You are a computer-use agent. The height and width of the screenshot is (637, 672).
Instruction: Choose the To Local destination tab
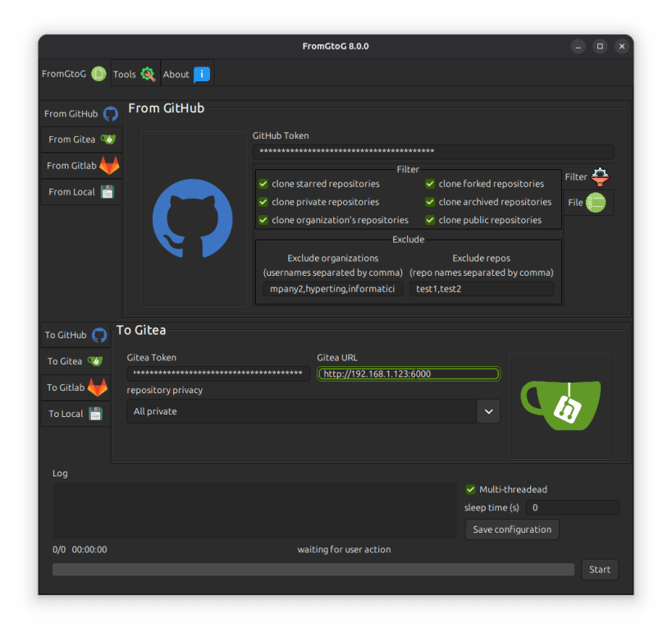coord(75,413)
